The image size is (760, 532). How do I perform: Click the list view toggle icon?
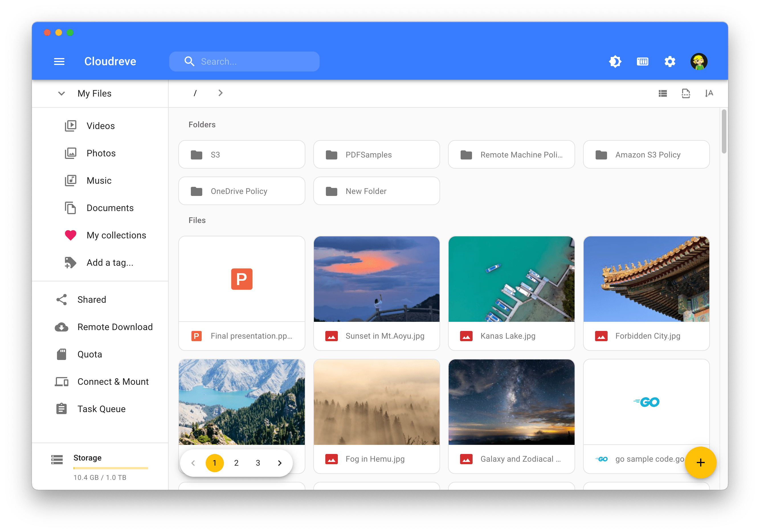663,93
